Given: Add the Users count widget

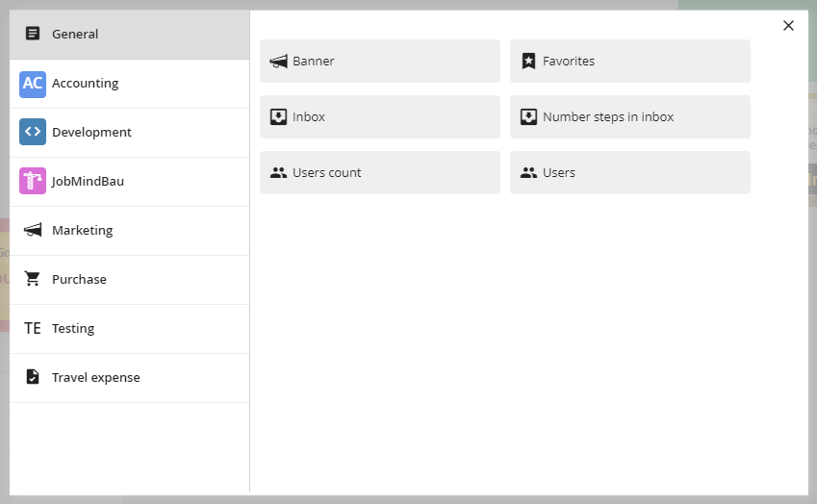Looking at the screenshot, I should pos(379,173).
